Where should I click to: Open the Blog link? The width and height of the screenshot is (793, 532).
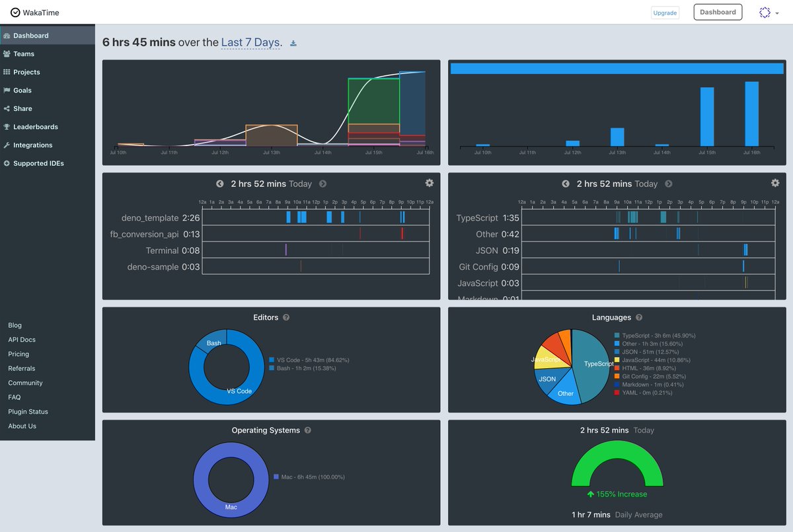[15, 325]
